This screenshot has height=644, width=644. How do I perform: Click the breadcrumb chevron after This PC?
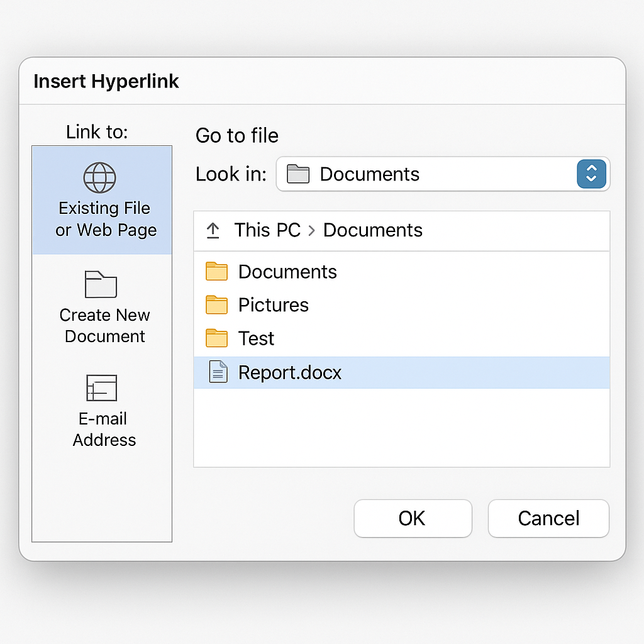pyautogui.click(x=312, y=231)
